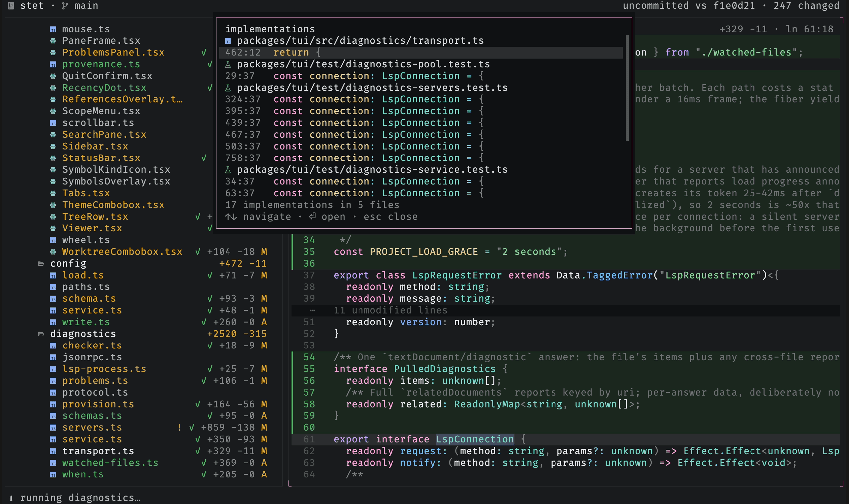Click the check mark on the load.ts row

coord(210,276)
